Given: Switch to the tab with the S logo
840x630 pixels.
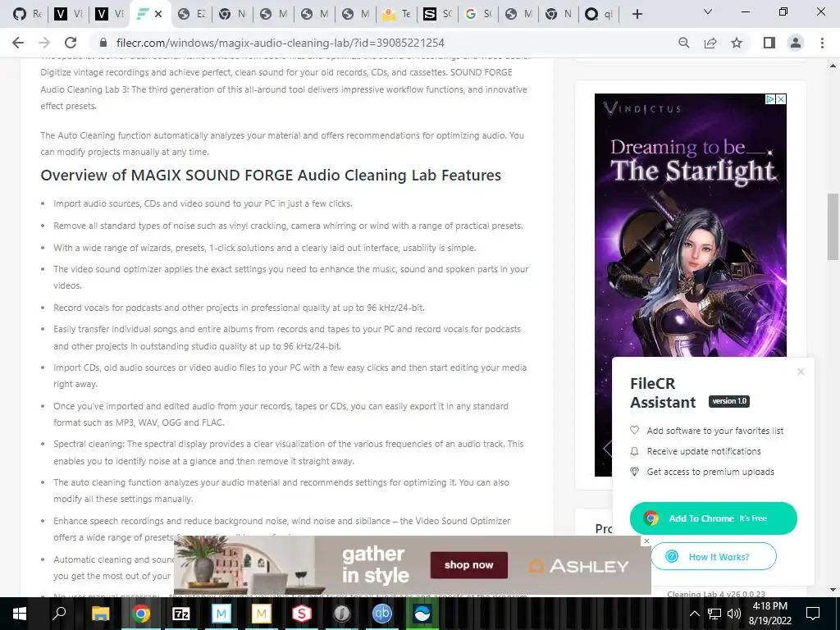Looking at the screenshot, I should (437, 15).
